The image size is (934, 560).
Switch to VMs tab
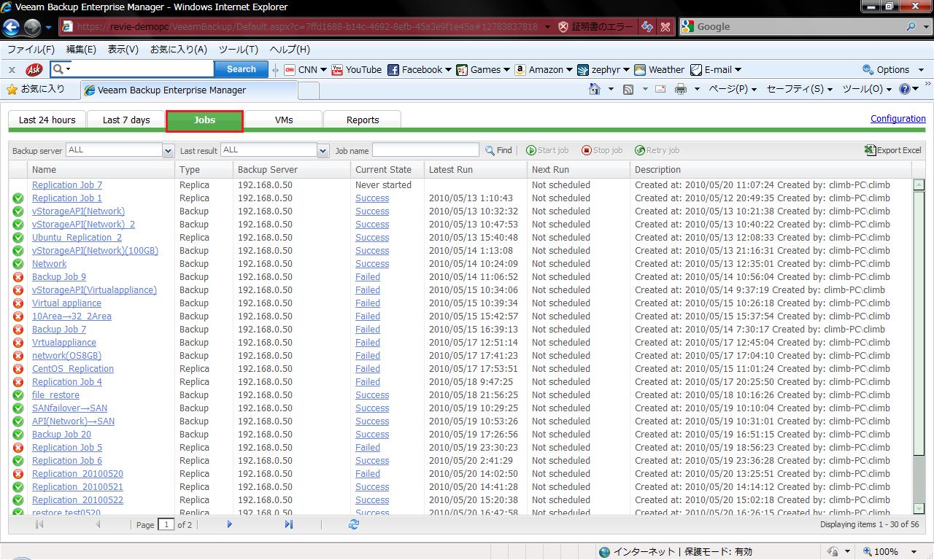(284, 120)
